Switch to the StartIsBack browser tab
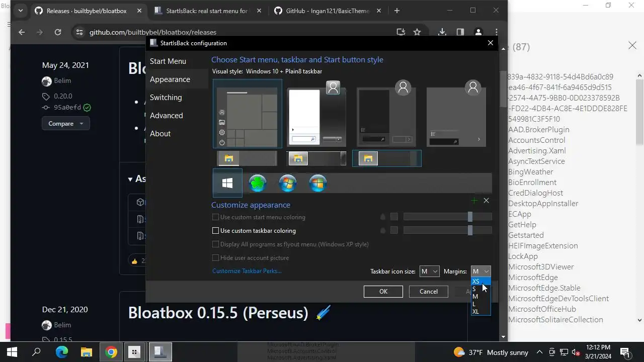 click(x=208, y=11)
